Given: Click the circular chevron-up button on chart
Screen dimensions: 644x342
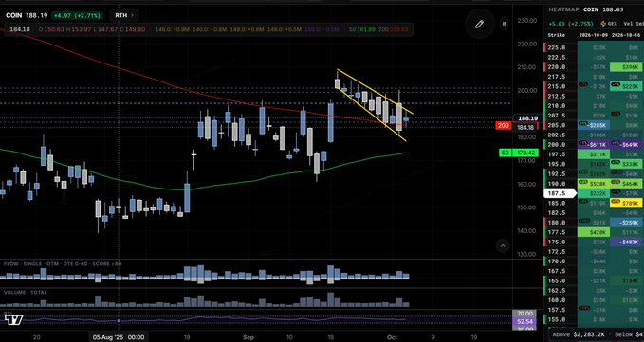Looking at the screenshot, I should click(503, 246).
